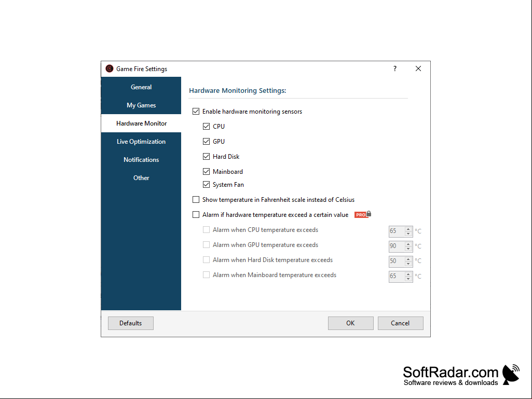Check Alarm if hardware temperature exceed checkbox

point(196,214)
